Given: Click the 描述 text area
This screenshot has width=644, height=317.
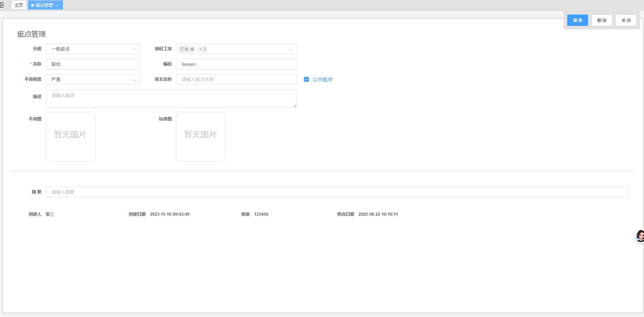Looking at the screenshot, I should [171, 98].
